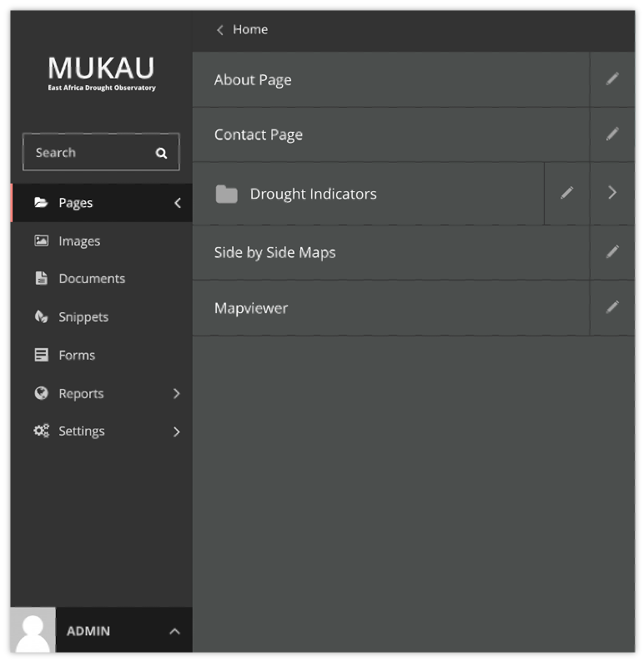Edit the About Page with pencil icon
Viewport: 644px width, 662px height.
(x=612, y=79)
